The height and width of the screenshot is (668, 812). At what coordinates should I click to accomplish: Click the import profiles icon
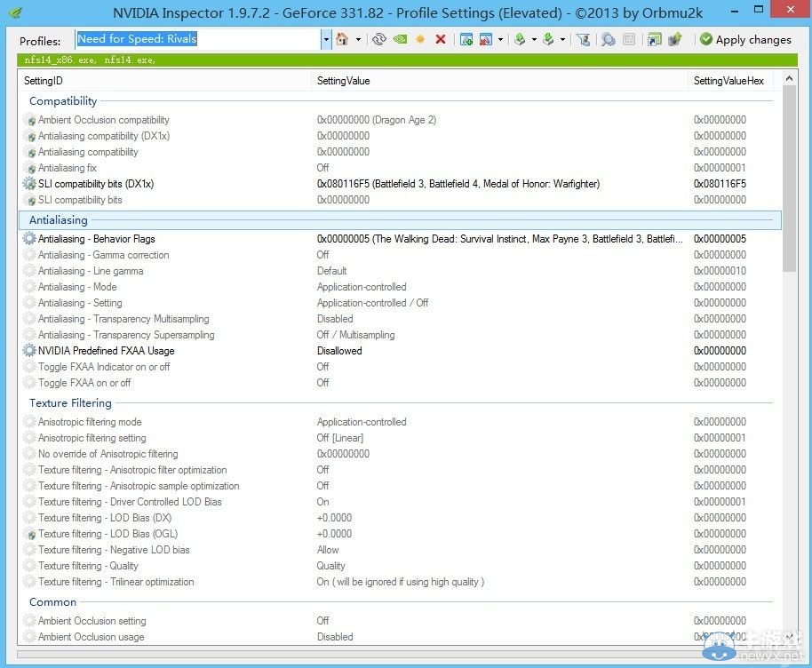point(548,39)
